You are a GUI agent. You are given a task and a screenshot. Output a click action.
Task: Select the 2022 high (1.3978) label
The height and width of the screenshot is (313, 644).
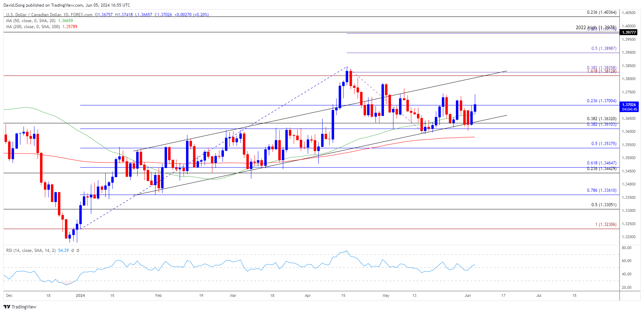596,27
